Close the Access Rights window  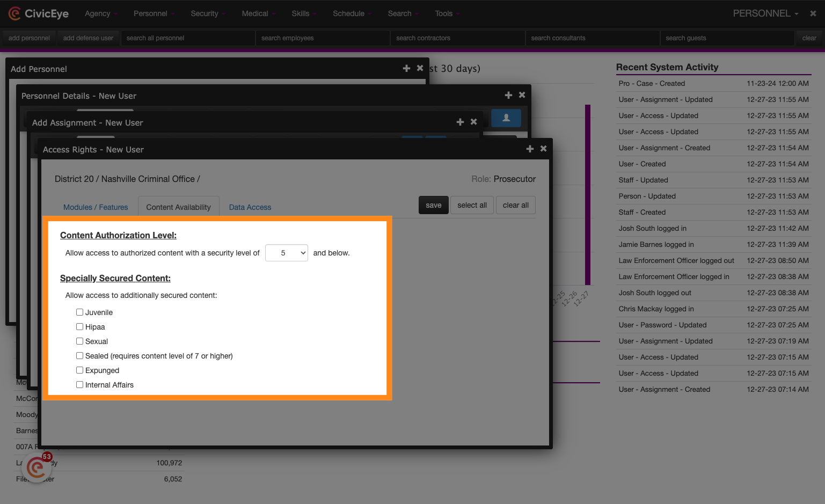click(543, 149)
